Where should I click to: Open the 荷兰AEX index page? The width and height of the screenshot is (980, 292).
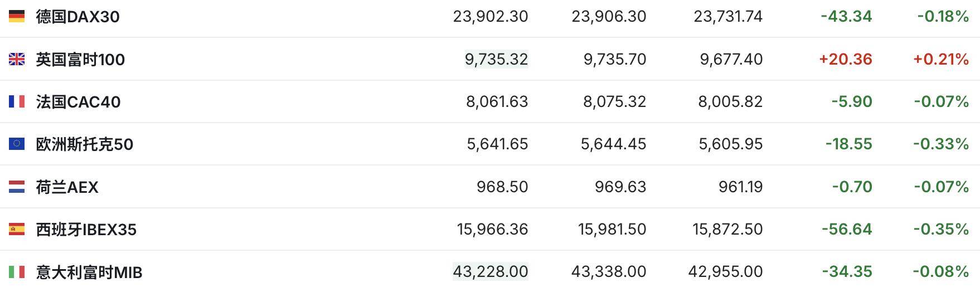pos(67,187)
